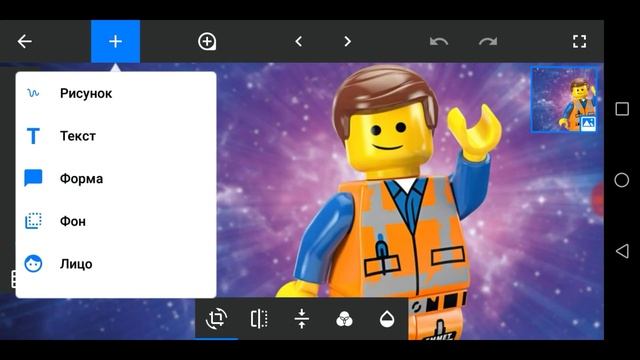Choose Текст from the add menu
Screen dimensions: 640x360
[x=116, y=136]
